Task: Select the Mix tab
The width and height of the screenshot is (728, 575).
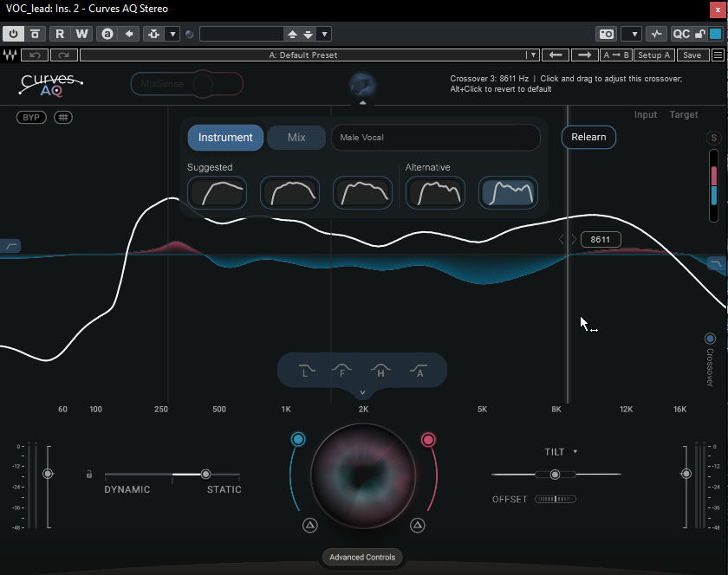Action: click(296, 138)
